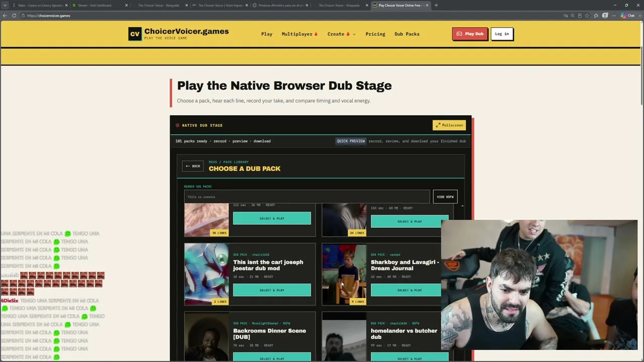
Task: Click 'homelander vs butcher dub' title
Action: 404,334
